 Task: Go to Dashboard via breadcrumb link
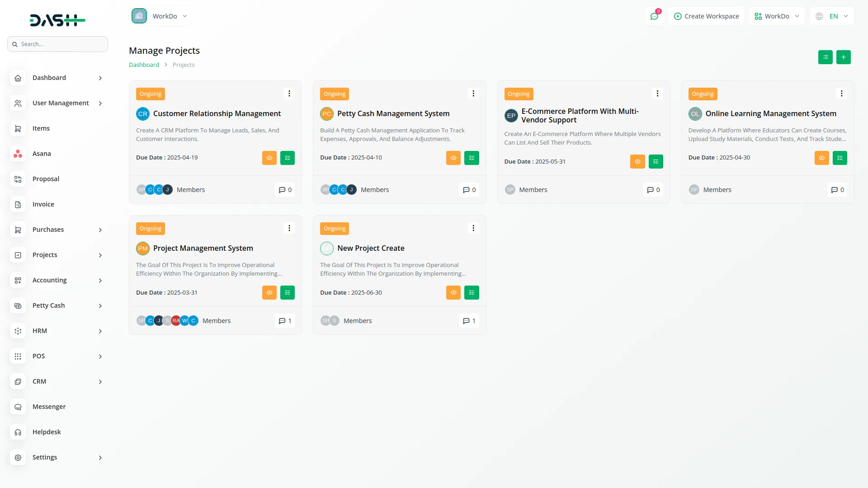tap(144, 65)
